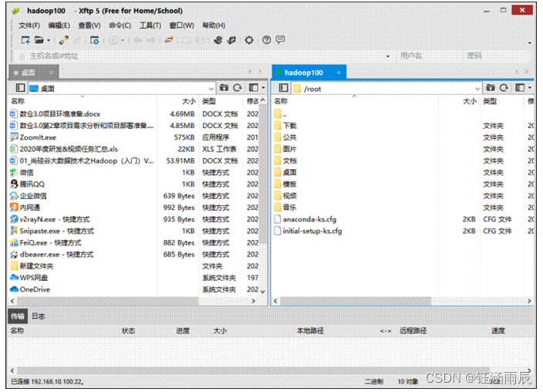
Task: Click the host name or IP address field
Action: click(204, 56)
